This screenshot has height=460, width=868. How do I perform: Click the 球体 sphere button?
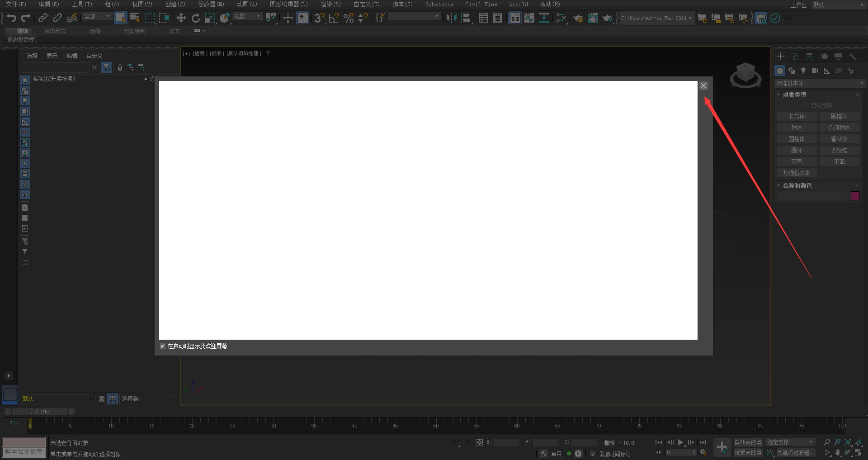797,128
